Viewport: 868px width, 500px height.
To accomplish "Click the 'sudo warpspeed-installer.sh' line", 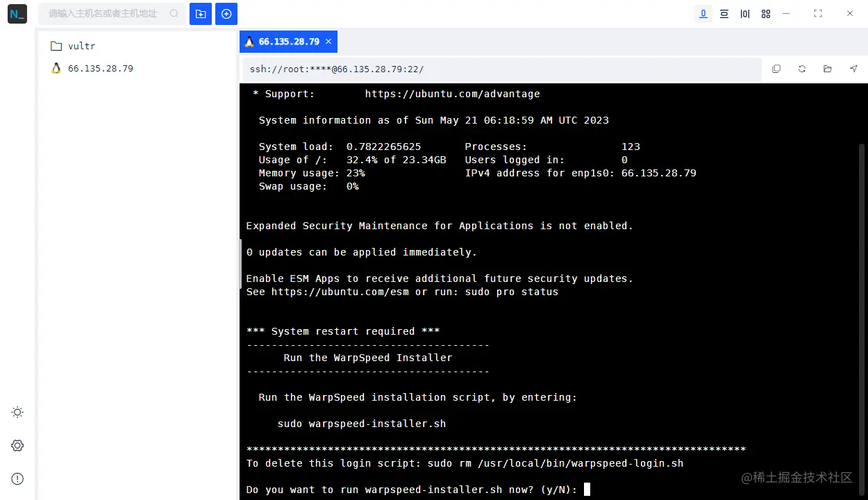I will [x=362, y=424].
